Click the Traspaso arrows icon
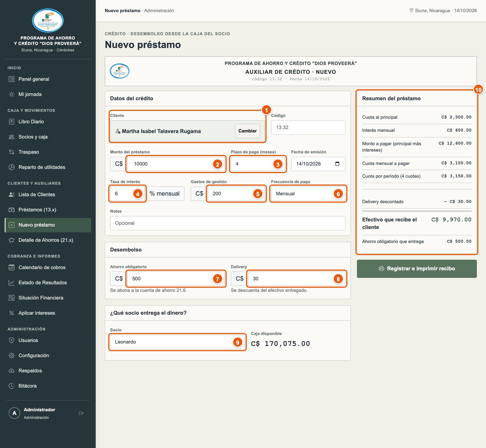This screenshot has height=448, width=486. (12, 152)
